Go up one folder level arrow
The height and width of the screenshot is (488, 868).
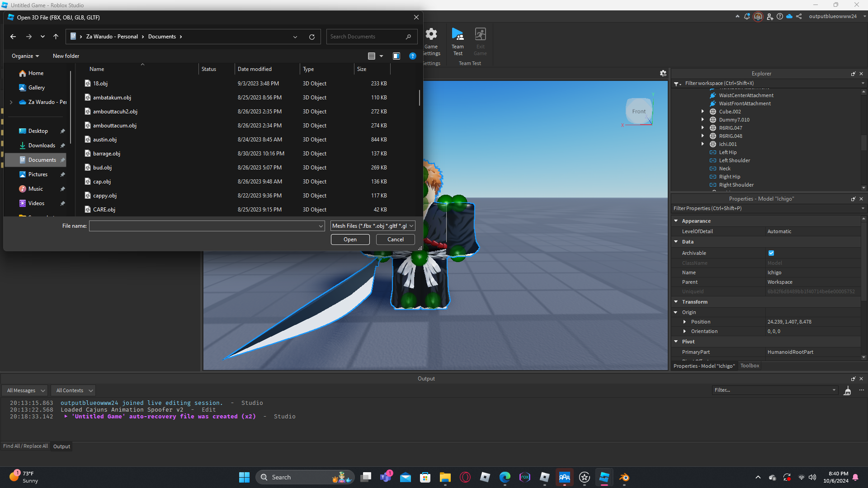pos(56,37)
